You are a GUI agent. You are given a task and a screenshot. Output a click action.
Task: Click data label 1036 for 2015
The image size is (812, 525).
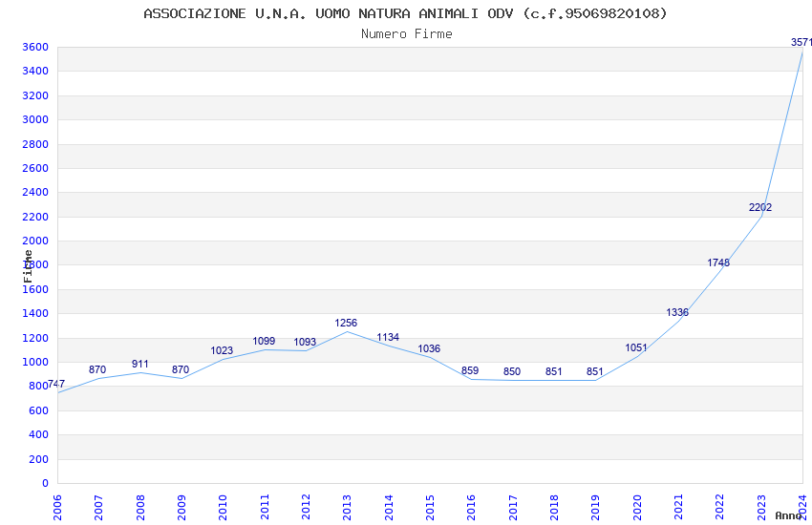(429, 348)
